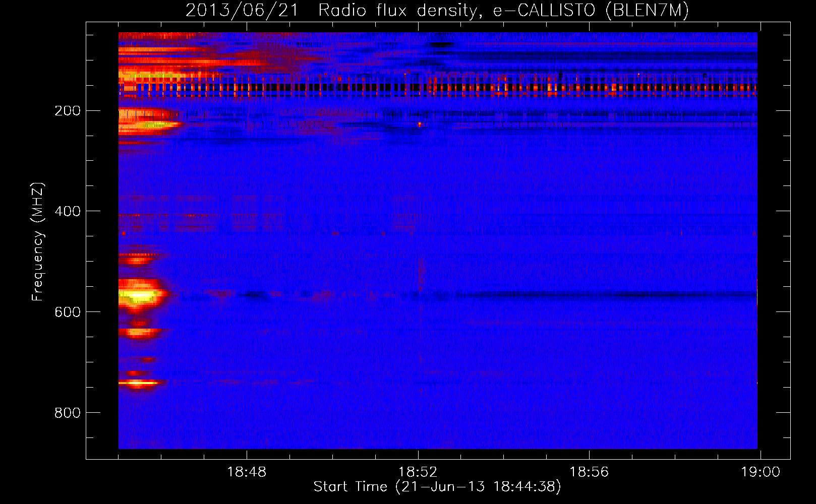Click the "18:52" time tick label
This screenshot has width=816, height=504.
coord(418,472)
